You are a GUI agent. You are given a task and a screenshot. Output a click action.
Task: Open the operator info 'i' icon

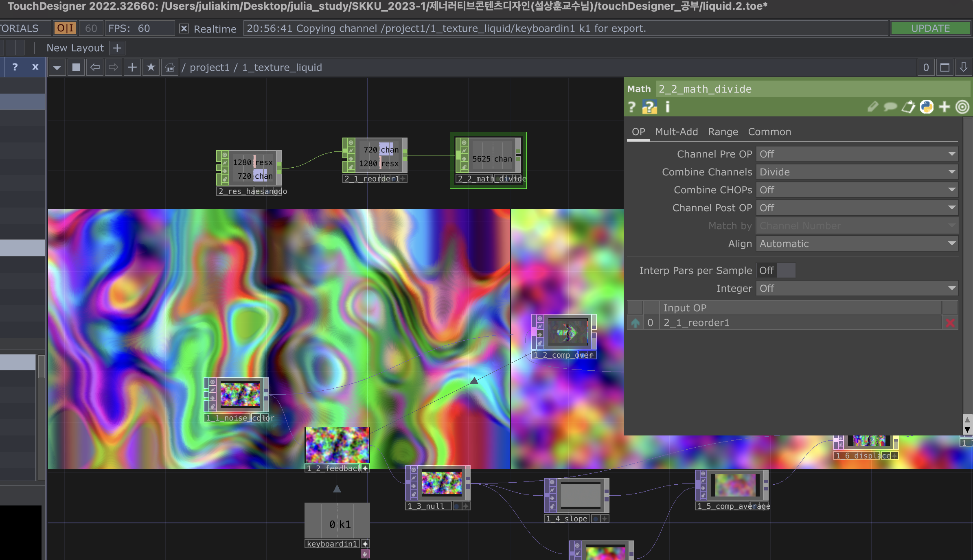pos(667,107)
